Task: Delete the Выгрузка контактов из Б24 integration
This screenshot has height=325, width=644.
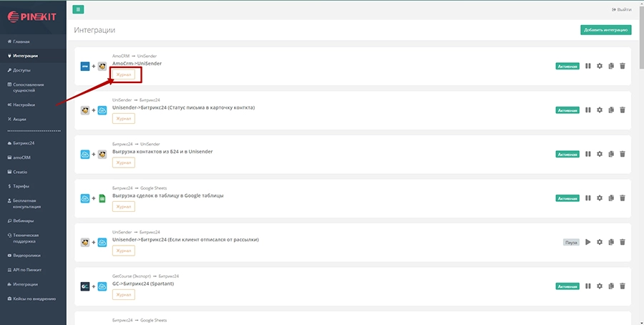Action: [623, 154]
